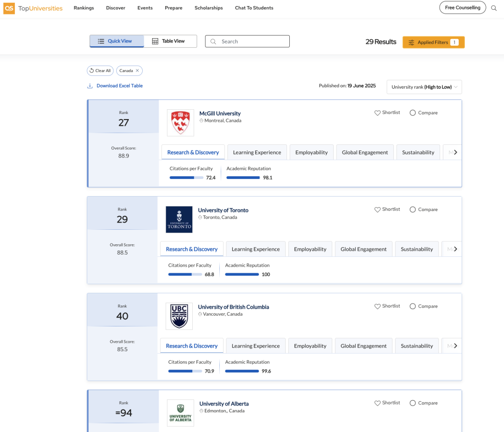Viewport: 504px width, 432px height.
Task: Click the Free Counselling button
Action: tap(462, 8)
